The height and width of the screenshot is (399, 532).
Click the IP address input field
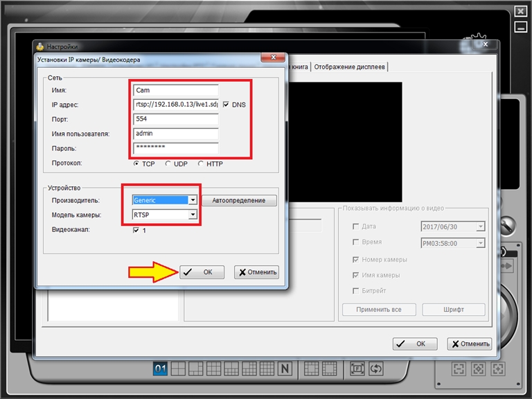pos(176,105)
